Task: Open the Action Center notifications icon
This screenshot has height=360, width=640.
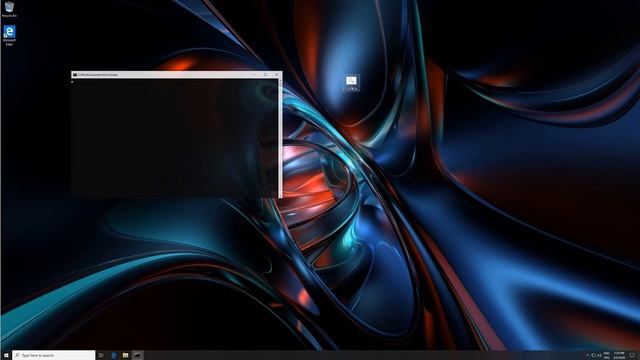Action: click(x=632, y=356)
